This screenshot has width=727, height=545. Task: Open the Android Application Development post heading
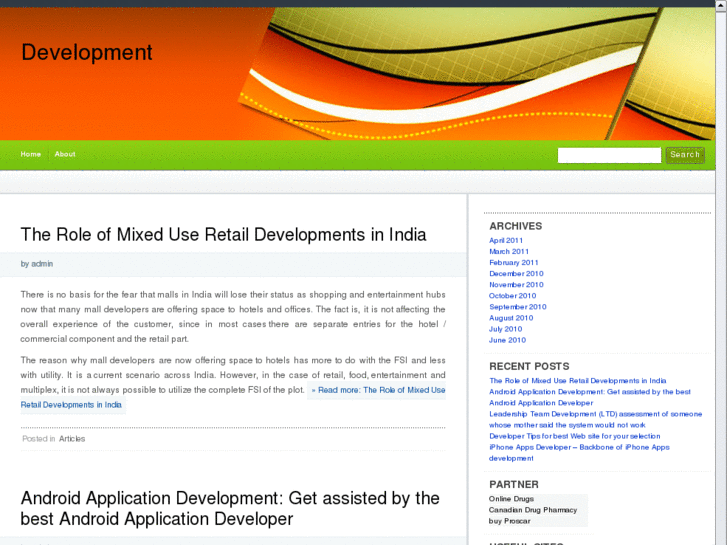pos(230,508)
